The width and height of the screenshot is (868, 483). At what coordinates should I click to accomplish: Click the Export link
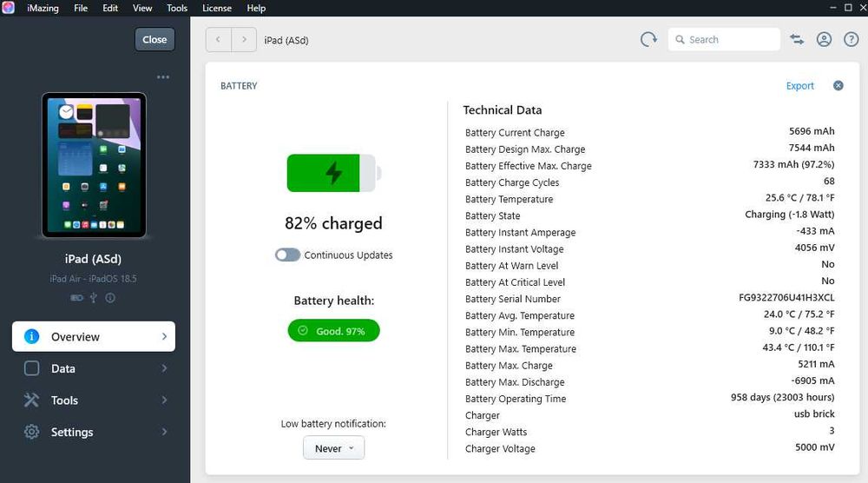799,86
